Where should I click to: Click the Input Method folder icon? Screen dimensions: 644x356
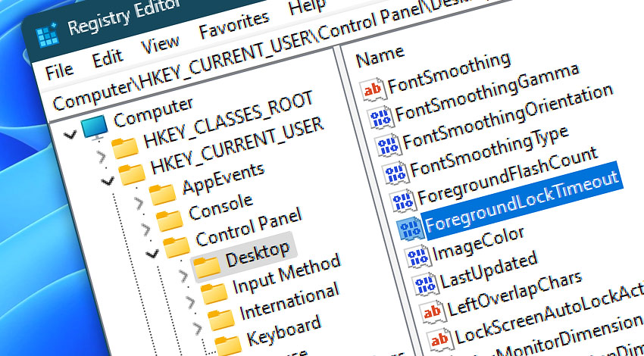214,293
